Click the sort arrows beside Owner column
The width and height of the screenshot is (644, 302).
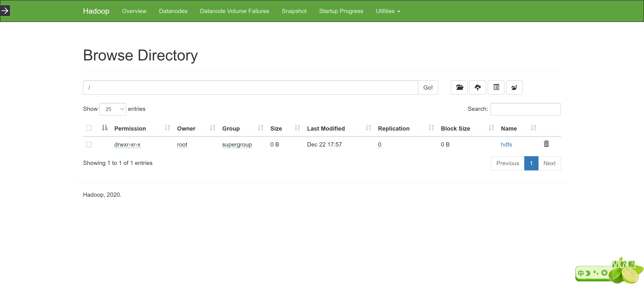pos(212,128)
